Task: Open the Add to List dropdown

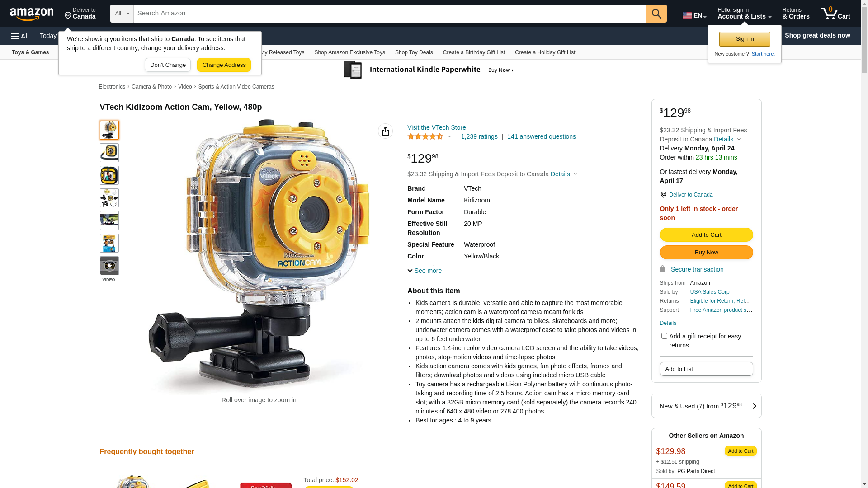Action: pyautogui.click(x=706, y=369)
